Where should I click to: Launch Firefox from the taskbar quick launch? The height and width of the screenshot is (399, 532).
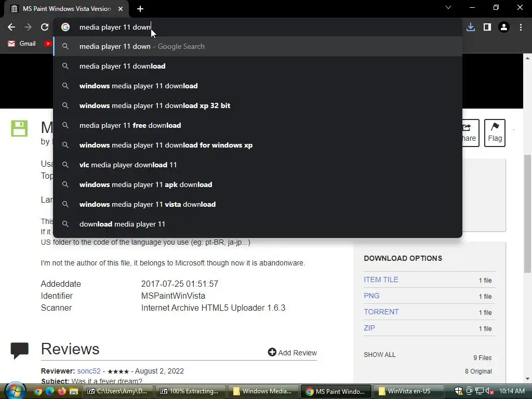pyautogui.click(x=62, y=391)
